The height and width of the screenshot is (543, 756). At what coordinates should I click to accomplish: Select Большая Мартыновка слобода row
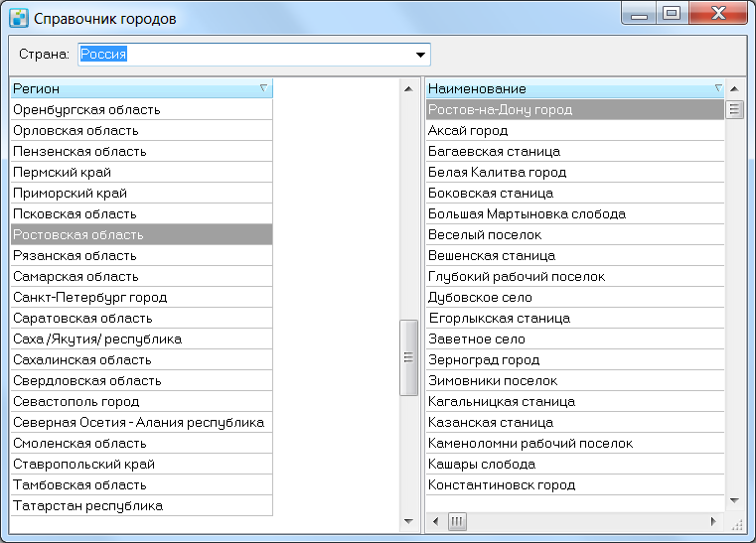(x=575, y=213)
